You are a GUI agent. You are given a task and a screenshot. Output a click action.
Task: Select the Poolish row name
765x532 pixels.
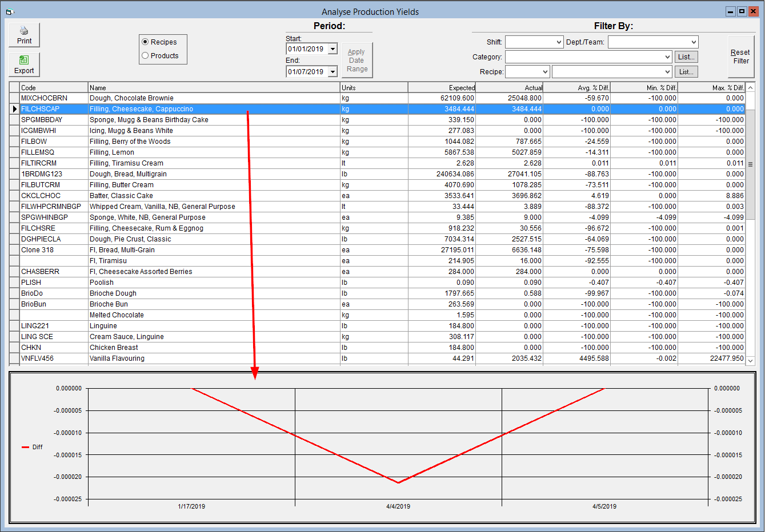pyautogui.click(x=214, y=283)
